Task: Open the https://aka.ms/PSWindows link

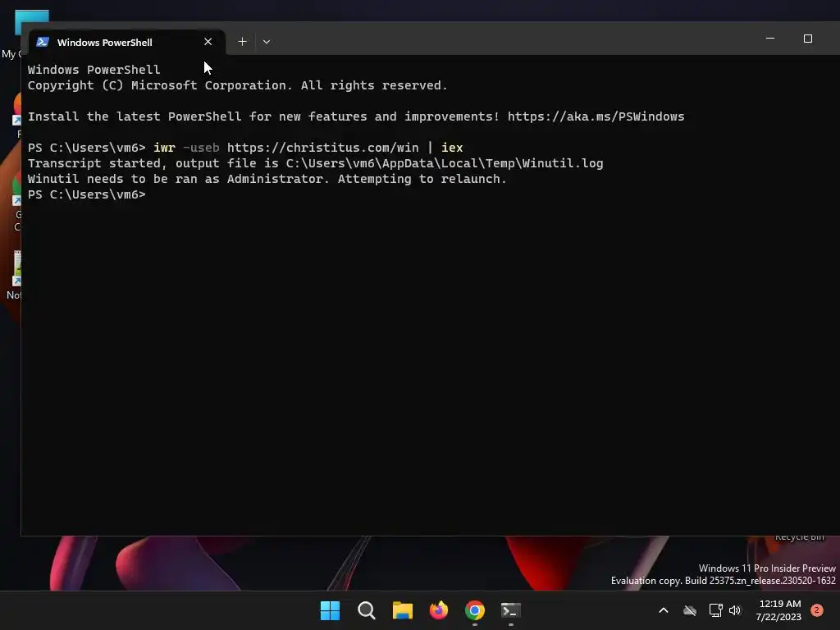Action: point(596,116)
